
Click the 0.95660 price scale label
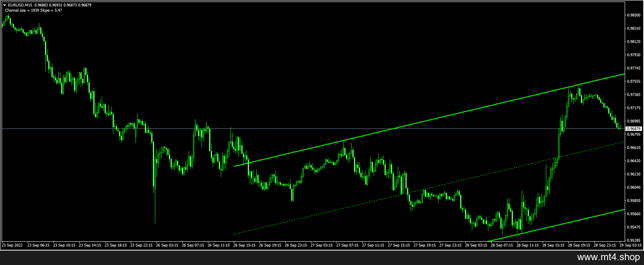[x=634, y=214]
